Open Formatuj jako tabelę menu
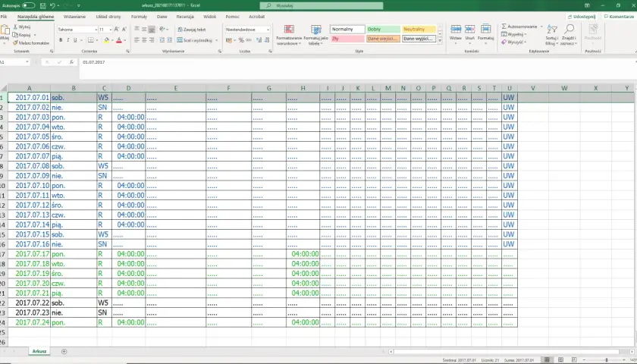 pos(315,35)
